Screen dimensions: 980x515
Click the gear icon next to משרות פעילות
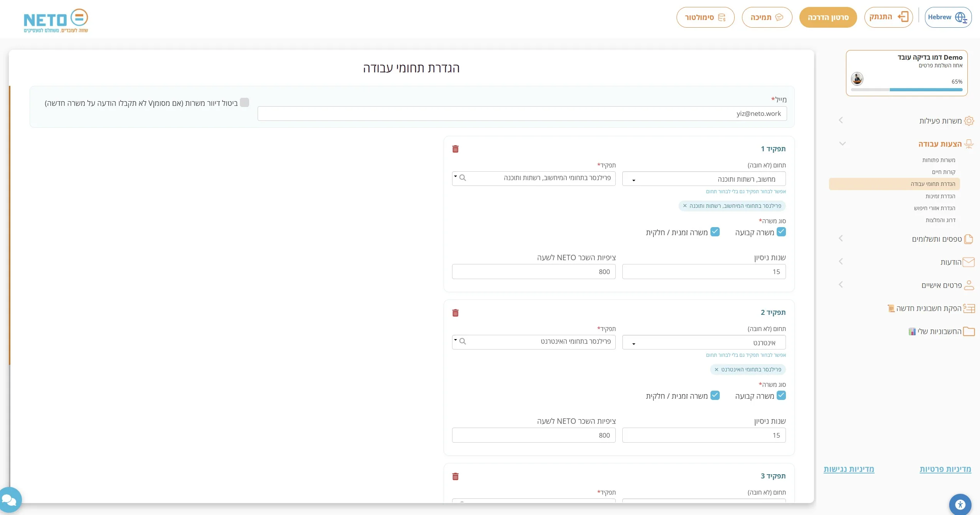[x=969, y=121]
